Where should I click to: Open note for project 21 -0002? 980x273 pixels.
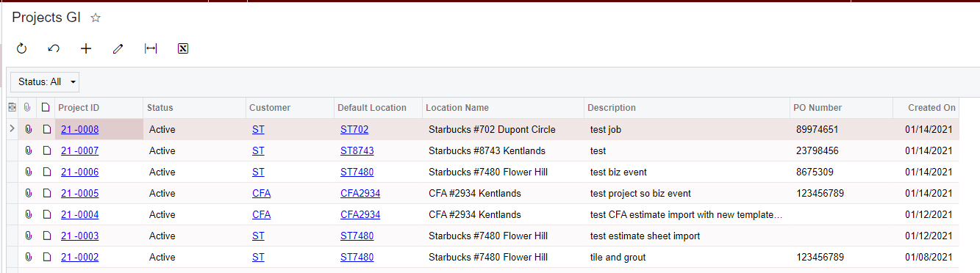tap(46, 258)
